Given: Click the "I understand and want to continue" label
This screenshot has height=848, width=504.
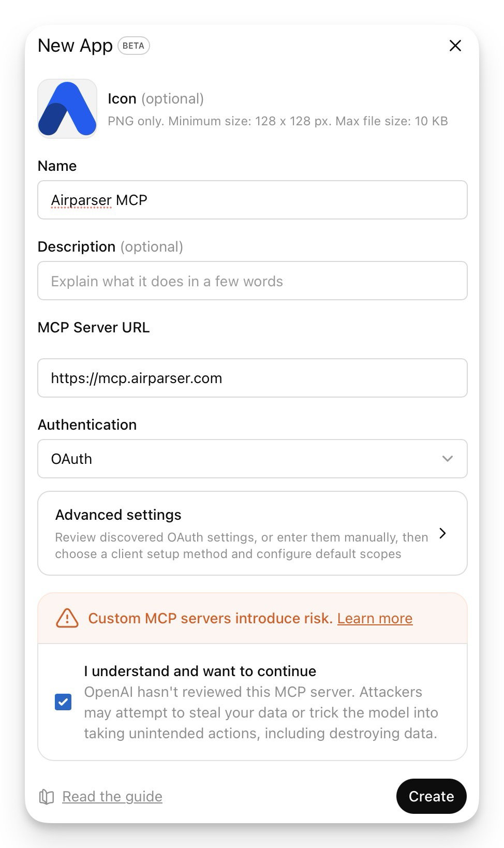Looking at the screenshot, I should tap(200, 671).
